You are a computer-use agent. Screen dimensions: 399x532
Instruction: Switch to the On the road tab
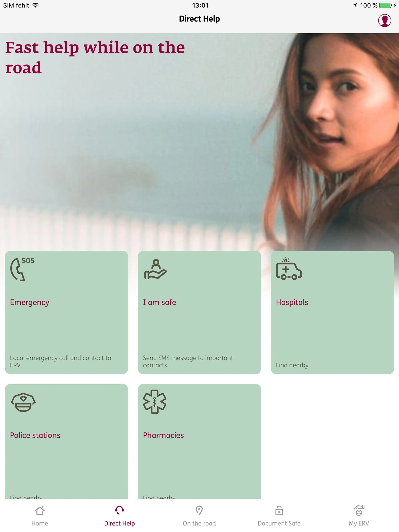[199, 517]
